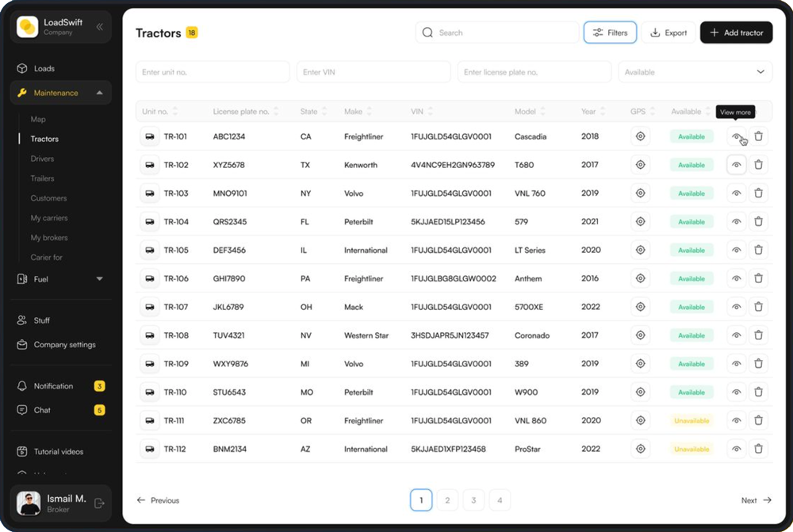The height and width of the screenshot is (532, 793).
Task: Click trash icon for TR-112 row
Action: [758, 450]
